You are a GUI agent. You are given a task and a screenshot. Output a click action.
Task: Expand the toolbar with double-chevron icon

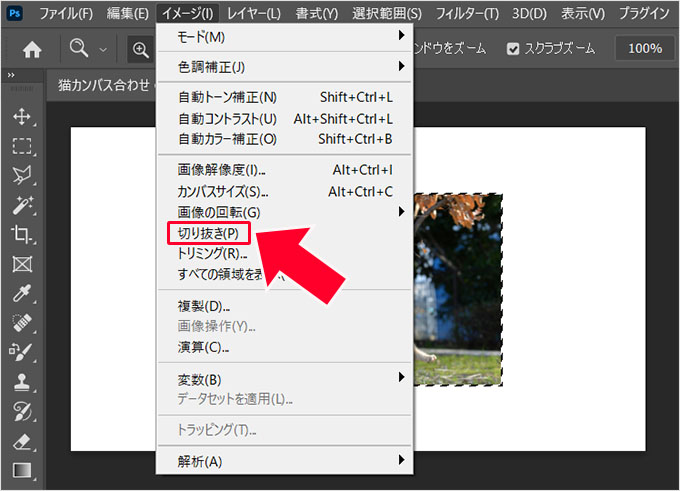pos(11,75)
